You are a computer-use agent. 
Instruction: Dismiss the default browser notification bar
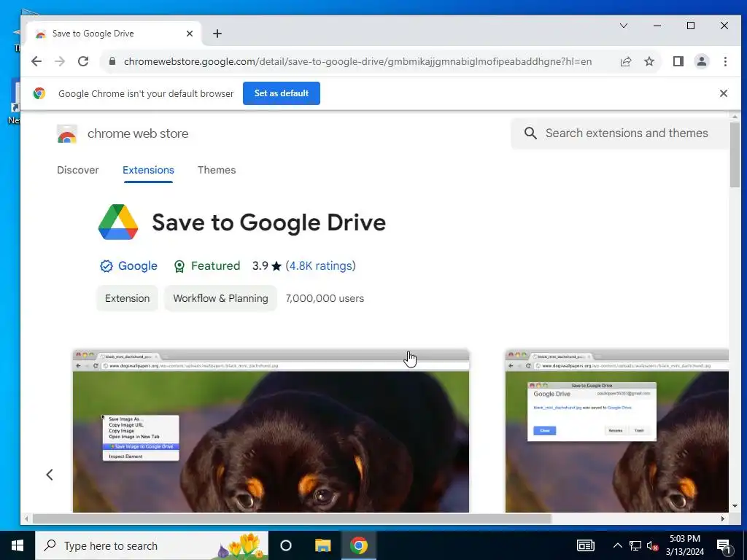pos(723,93)
